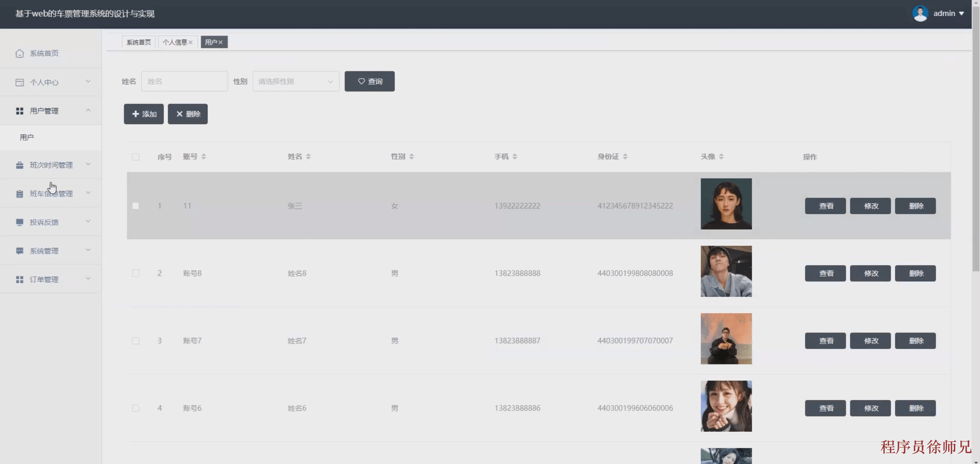Click the home icon beside 系统首页 in sidebar
The image size is (980, 464).
[x=20, y=53]
